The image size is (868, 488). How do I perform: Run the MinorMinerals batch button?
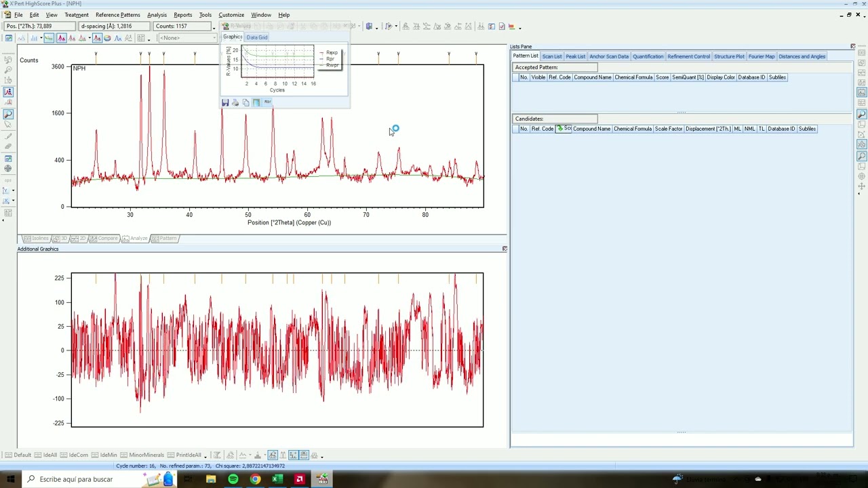pyautogui.click(x=143, y=455)
